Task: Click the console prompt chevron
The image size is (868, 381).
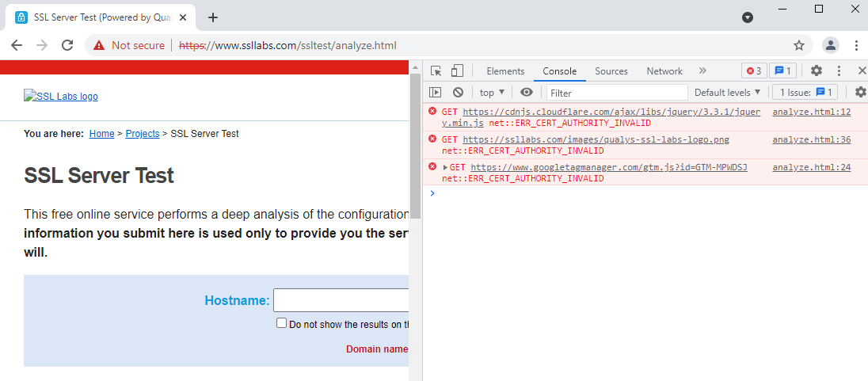Action: (432, 193)
